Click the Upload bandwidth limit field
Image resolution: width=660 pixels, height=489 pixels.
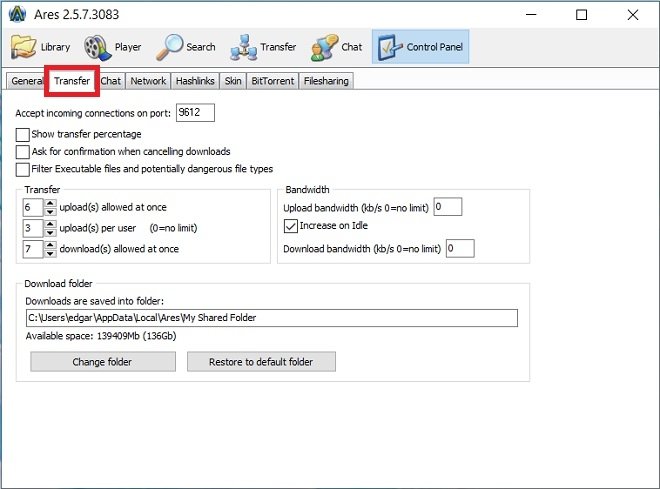(448, 207)
